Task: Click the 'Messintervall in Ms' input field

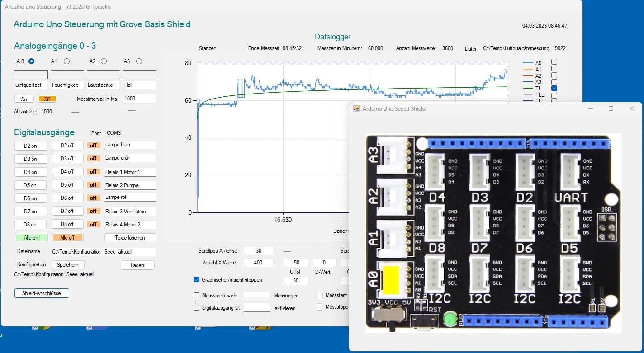Action: click(139, 99)
